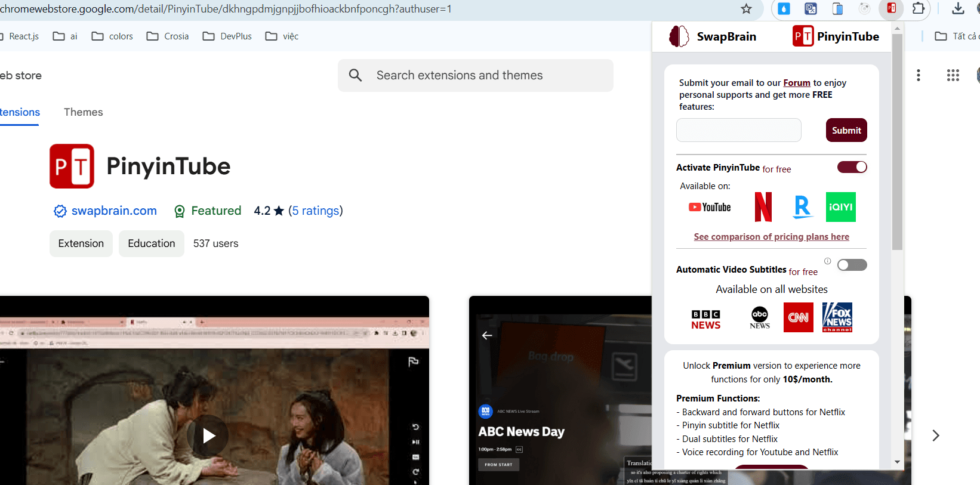Click the YouTube logo in popup

click(710, 207)
